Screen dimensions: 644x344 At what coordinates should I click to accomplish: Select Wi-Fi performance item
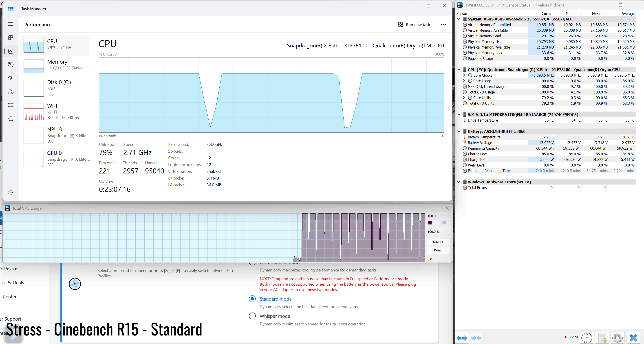[55, 112]
